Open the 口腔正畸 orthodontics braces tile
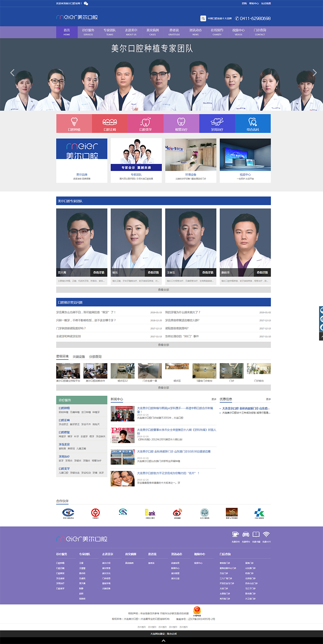323x644 pixels. point(110,124)
